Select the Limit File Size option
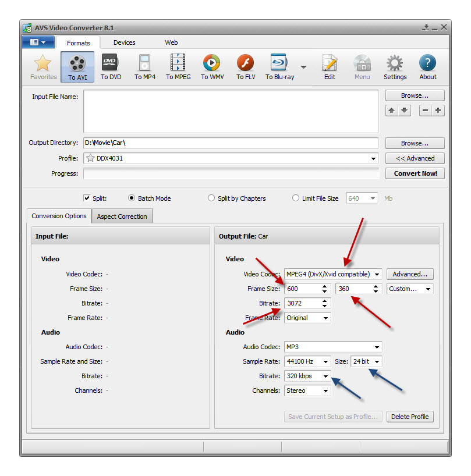The height and width of the screenshot is (476, 471). (x=296, y=198)
